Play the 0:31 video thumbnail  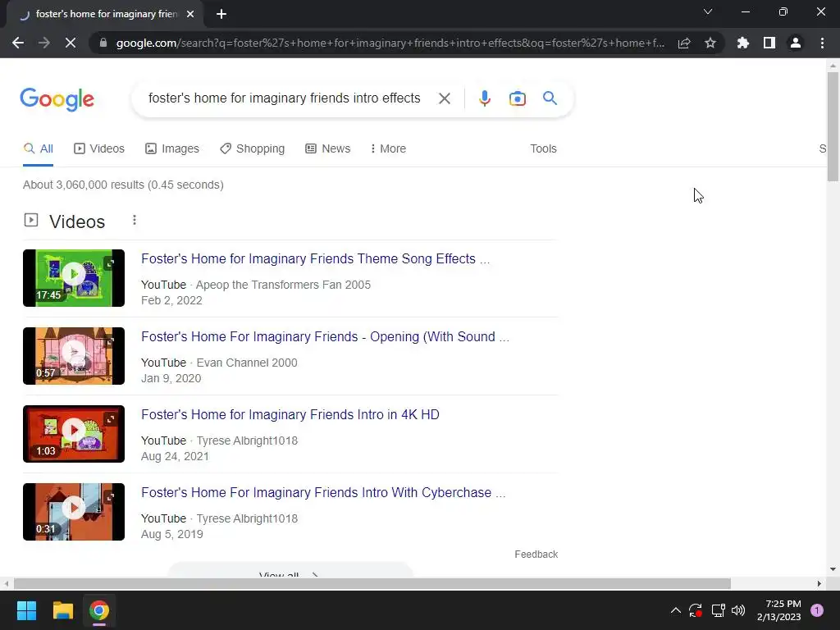tap(74, 512)
